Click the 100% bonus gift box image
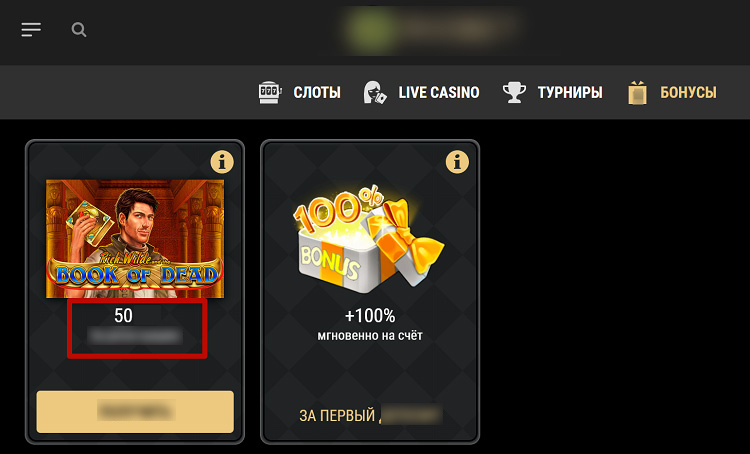750x454 pixels. point(369,240)
